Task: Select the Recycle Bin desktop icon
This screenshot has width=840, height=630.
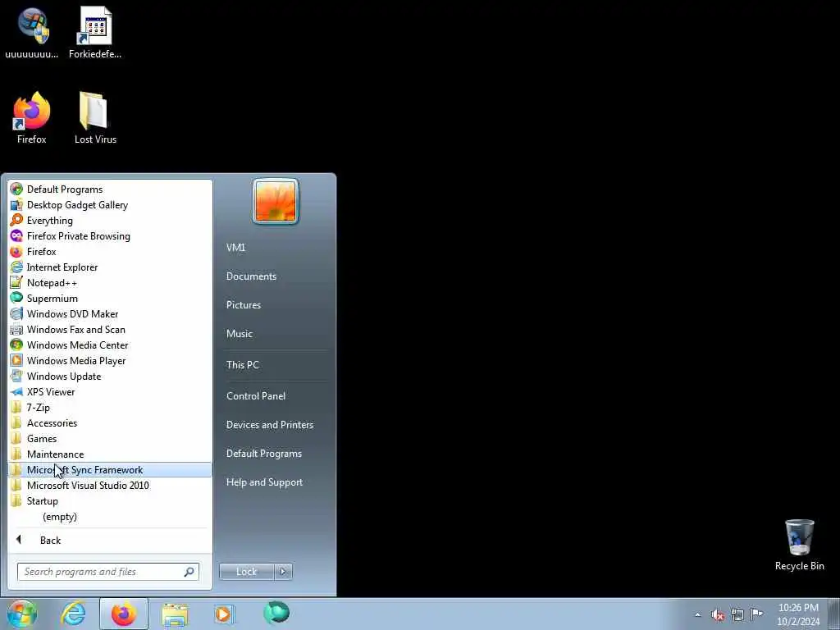Action: (799, 545)
